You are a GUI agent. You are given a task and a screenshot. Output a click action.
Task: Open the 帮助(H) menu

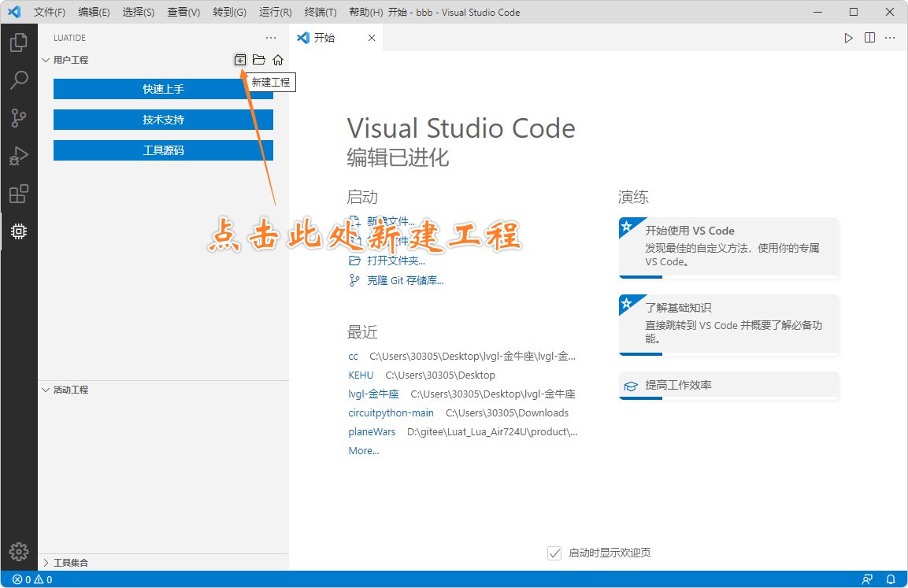click(365, 12)
